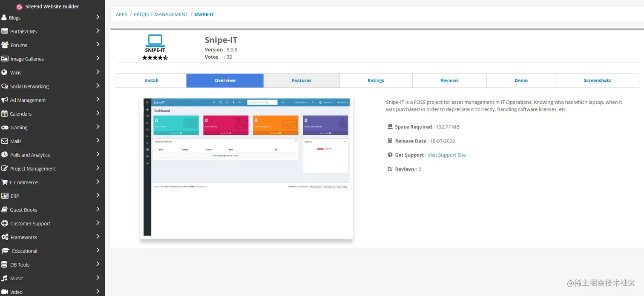Open the Demo tab
The width and height of the screenshot is (644, 296).
point(521,80)
